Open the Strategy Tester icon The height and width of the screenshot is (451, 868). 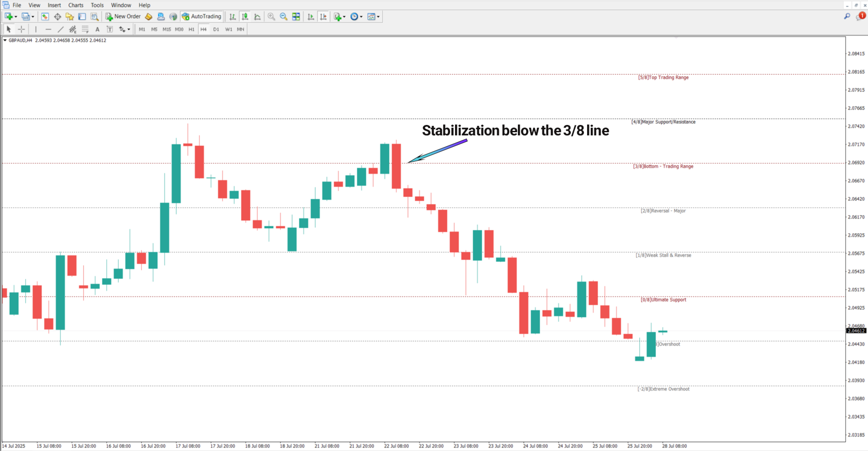pyautogui.click(x=94, y=16)
